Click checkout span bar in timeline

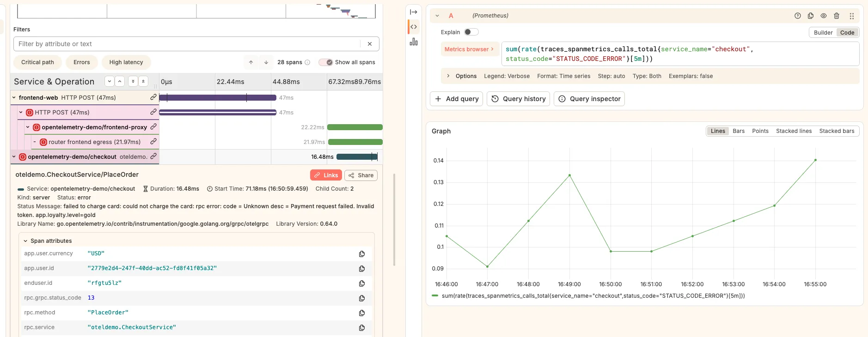click(357, 157)
